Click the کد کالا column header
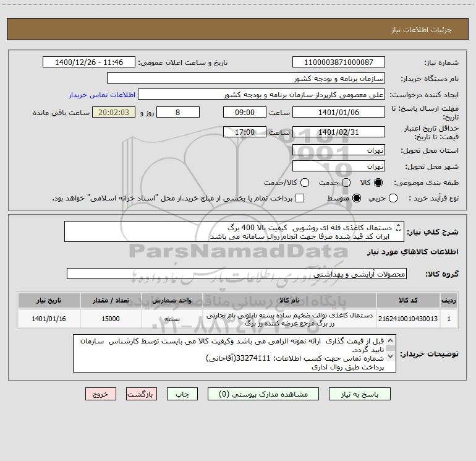The image size is (476, 461). pos(408,300)
